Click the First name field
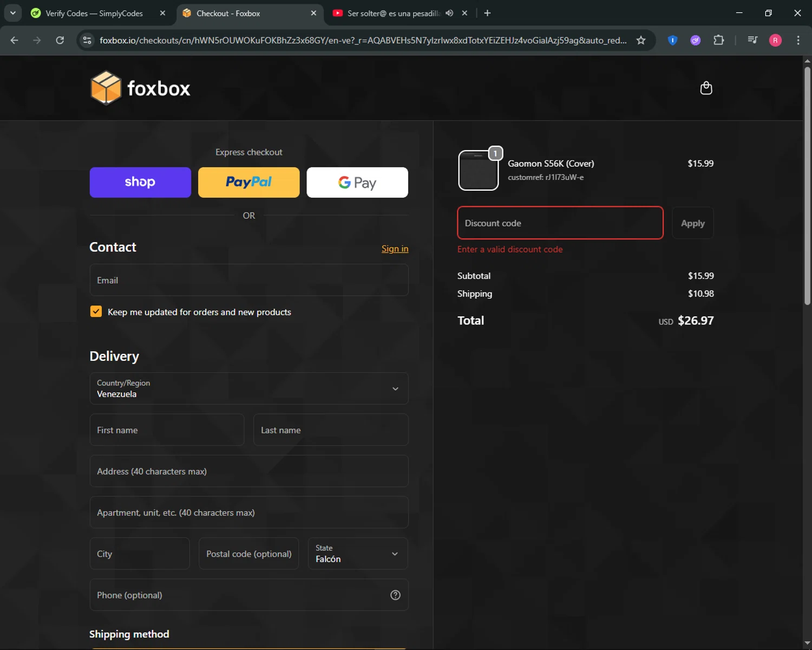The height and width of the screenshot is (650, 812). pyautogui.click(x=167, y=430)
